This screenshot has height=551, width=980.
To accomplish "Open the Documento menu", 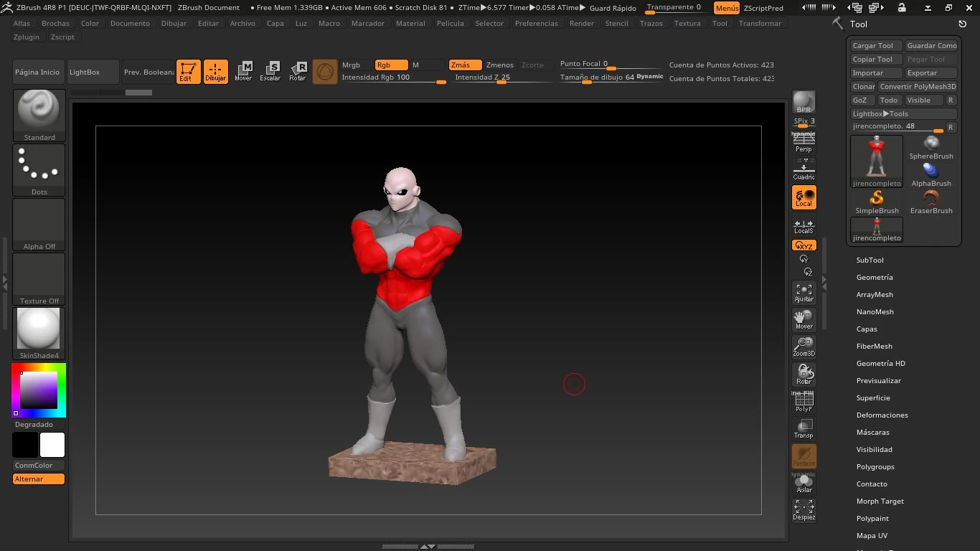I will [x=130, y=23].
